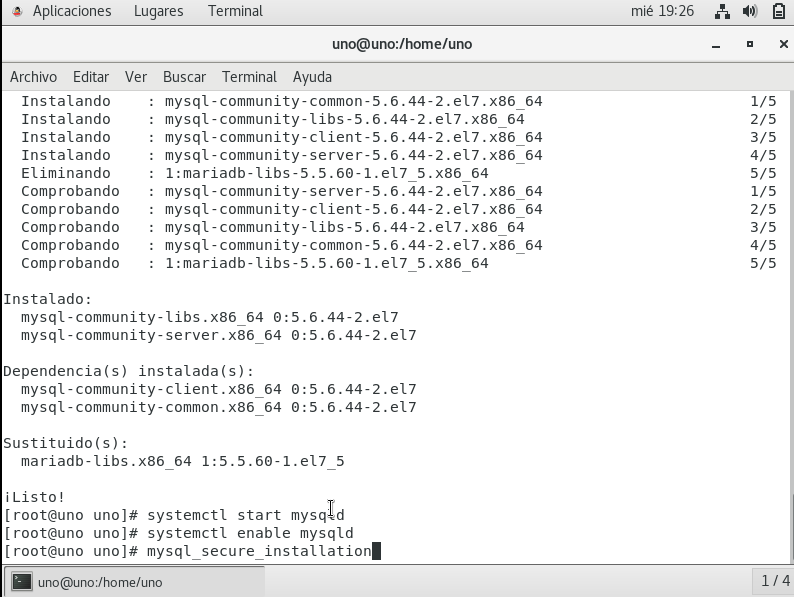Click 'mysql-community-client.x86_64 0:5.6.44-2.el7' line
The image size is (794, 597).
coord(218,389)
